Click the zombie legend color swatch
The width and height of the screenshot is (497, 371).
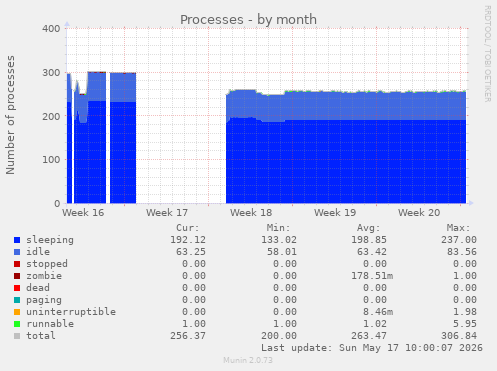click(17, 276)
